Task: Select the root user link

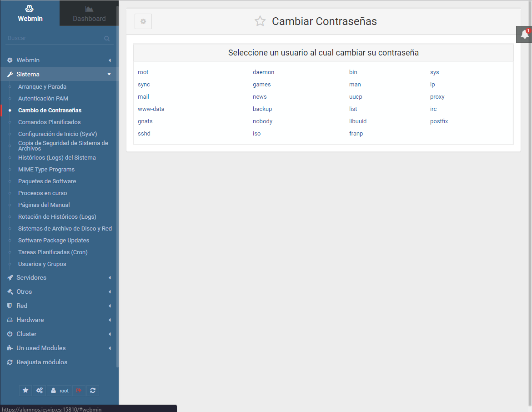Action: (143, 72)
